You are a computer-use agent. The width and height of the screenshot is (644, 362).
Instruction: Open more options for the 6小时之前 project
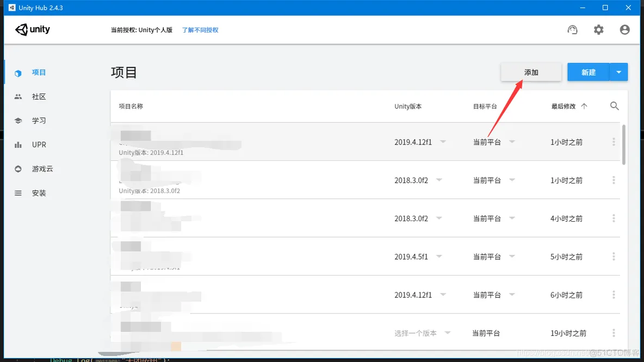point(614,295)
